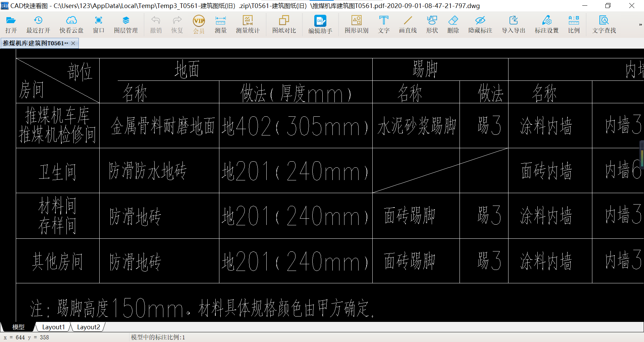
Task: Open the 编辑助手 editing assistant
Action: click(320, 25)
